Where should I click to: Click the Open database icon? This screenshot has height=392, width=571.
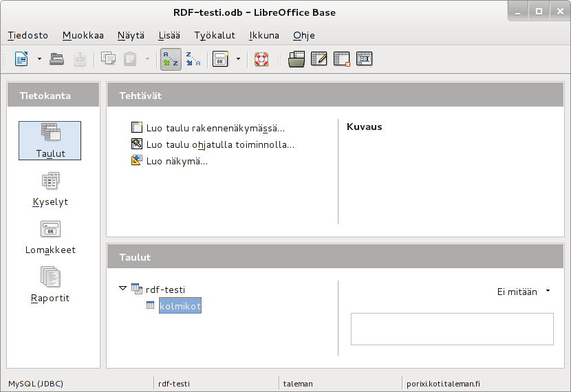click(x=56, y=59)
